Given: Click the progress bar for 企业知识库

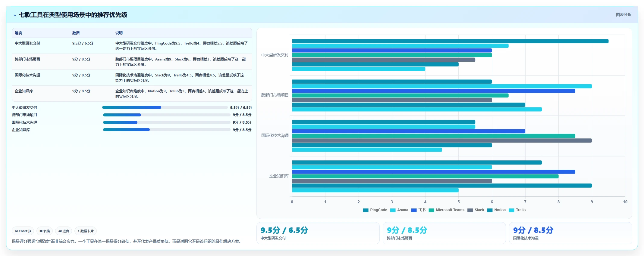Looking at the screenshot, I should point(167,130).
